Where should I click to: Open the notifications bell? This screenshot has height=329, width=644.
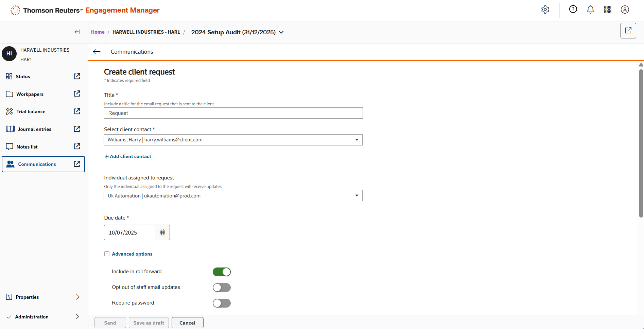pyautogui.click(x=590, y=10)
